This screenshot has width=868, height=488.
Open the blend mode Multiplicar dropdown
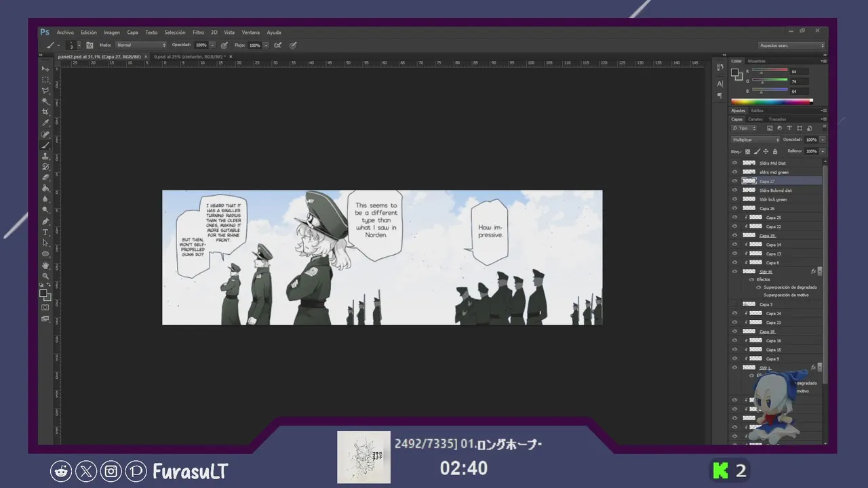coord(755,140)
